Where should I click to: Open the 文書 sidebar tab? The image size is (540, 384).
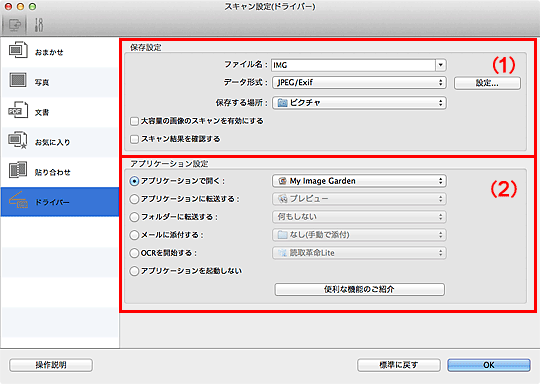pos(60,112)
